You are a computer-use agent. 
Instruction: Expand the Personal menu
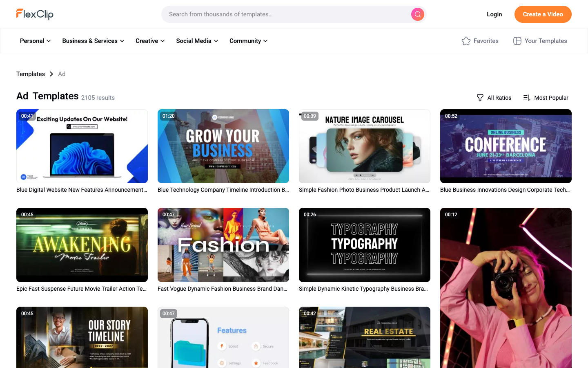pos(36,41)
